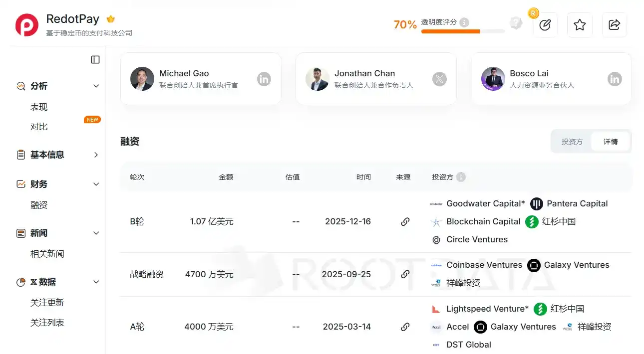This screenshot has height=354, width=644.
Task: Collapse the sidebar with the panel icon
Action: point(95,59)
